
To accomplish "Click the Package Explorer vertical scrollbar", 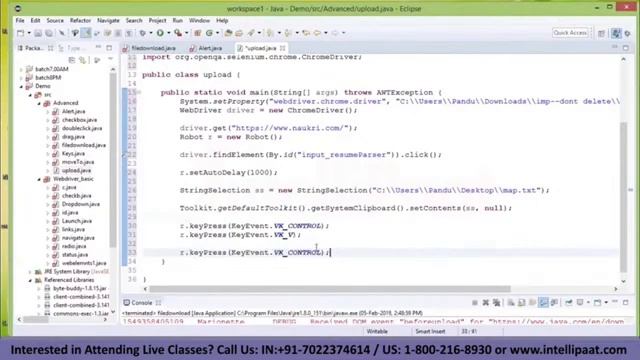I will 113,159.
